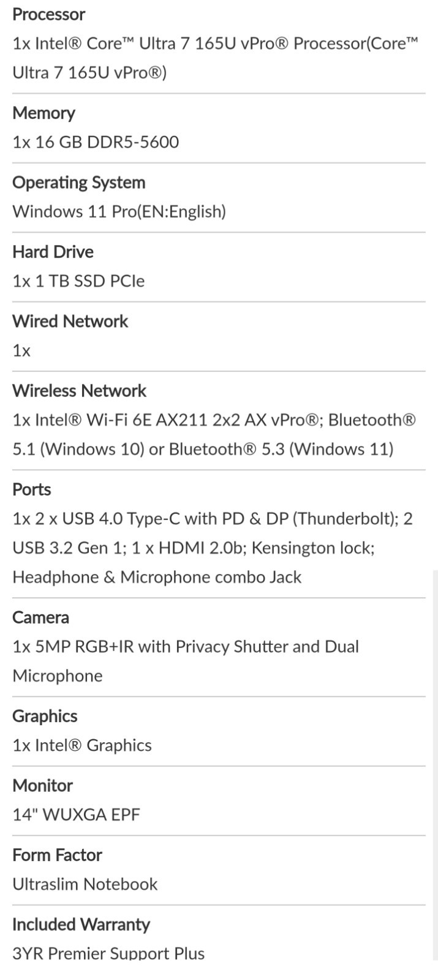Select the Memory heading
This screenshot has width=438, height=980.
43,113
